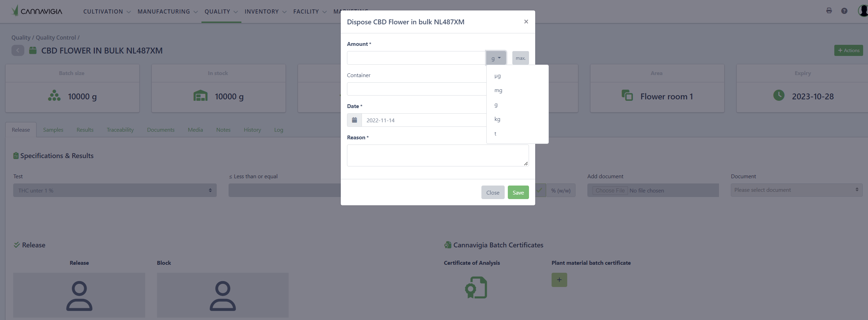Open the Inventory menu
This screenshot has width=868, height=320.
[x=265, y=11]
